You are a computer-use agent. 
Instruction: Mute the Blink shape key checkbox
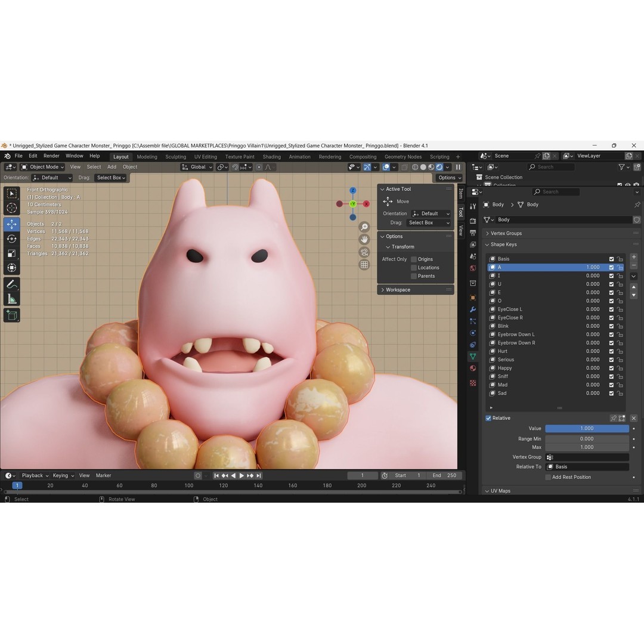(x=611, y=326)
